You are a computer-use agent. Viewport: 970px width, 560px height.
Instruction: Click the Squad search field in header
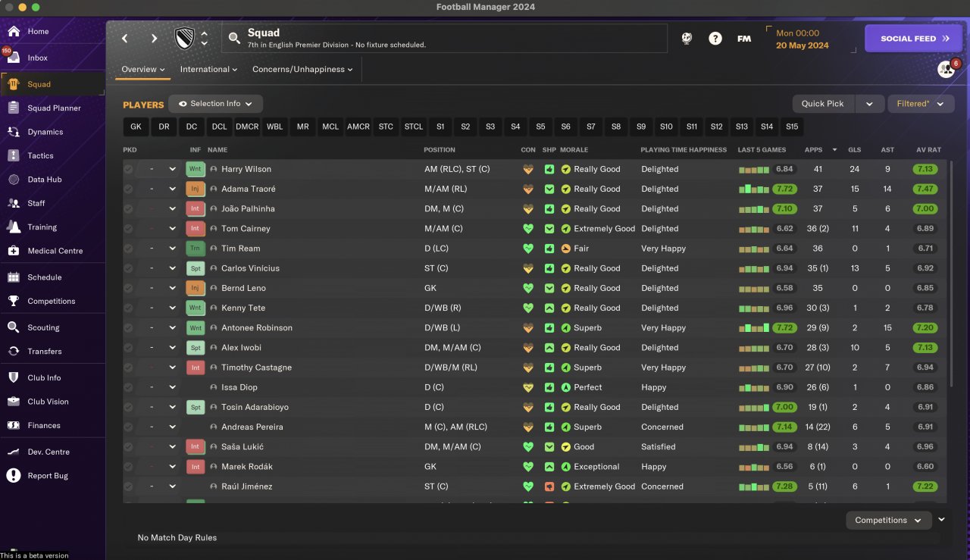tap(445, 38)
